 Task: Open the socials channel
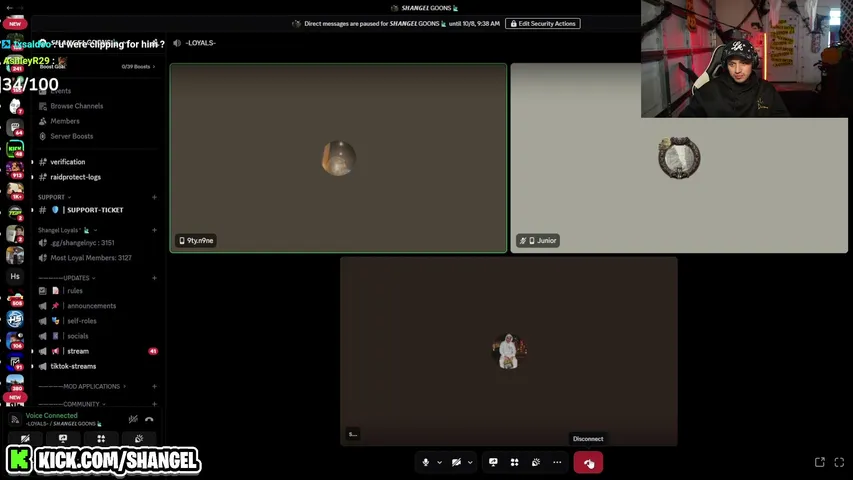[77, 336]
